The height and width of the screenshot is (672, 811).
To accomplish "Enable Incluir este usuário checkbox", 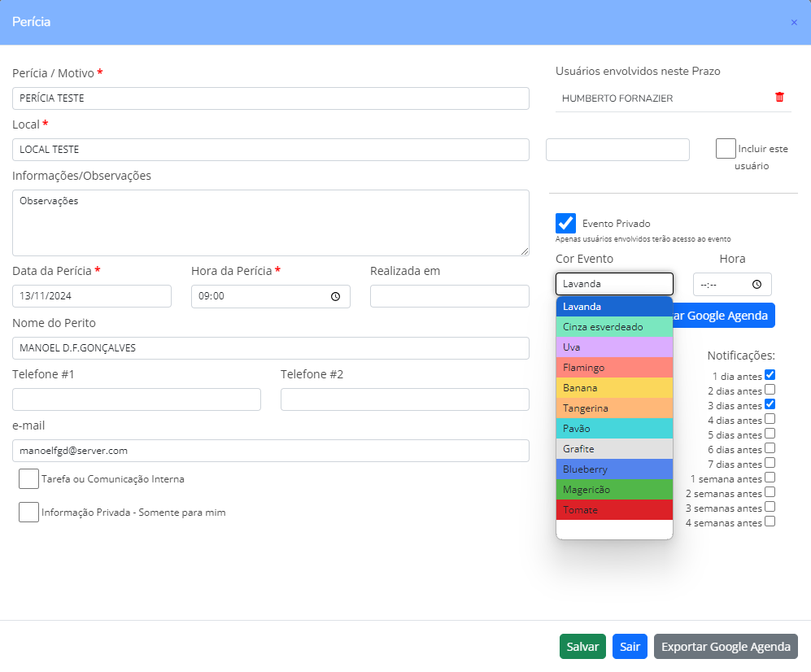I will coord(726,149).
